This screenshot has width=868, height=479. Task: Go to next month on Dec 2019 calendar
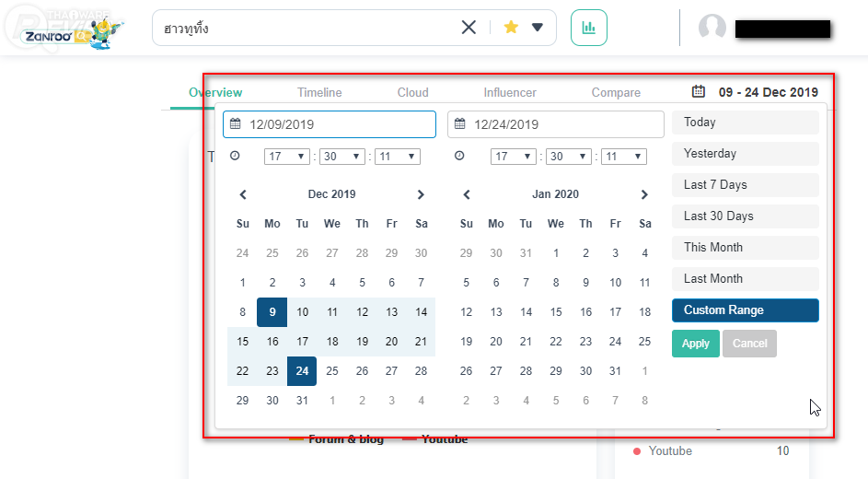point(421,194)
